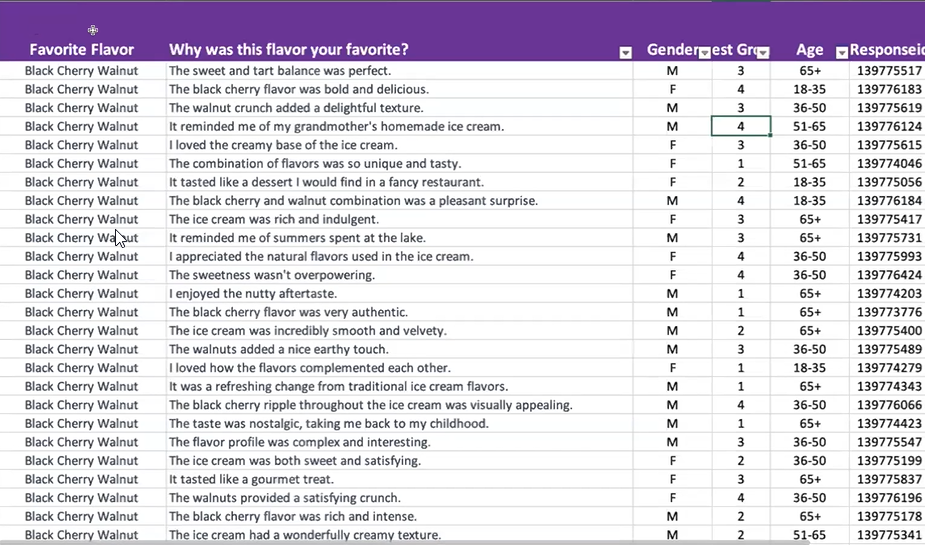This screenshot has height=545, width=925.
Task: Select the 'natural flavors used' comment cell
Action: 399,257
